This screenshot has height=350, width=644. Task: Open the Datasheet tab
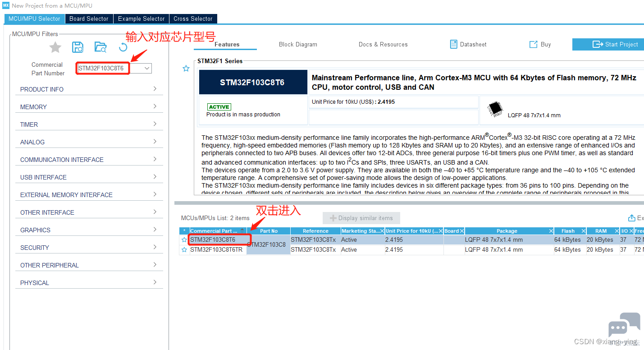468,44
